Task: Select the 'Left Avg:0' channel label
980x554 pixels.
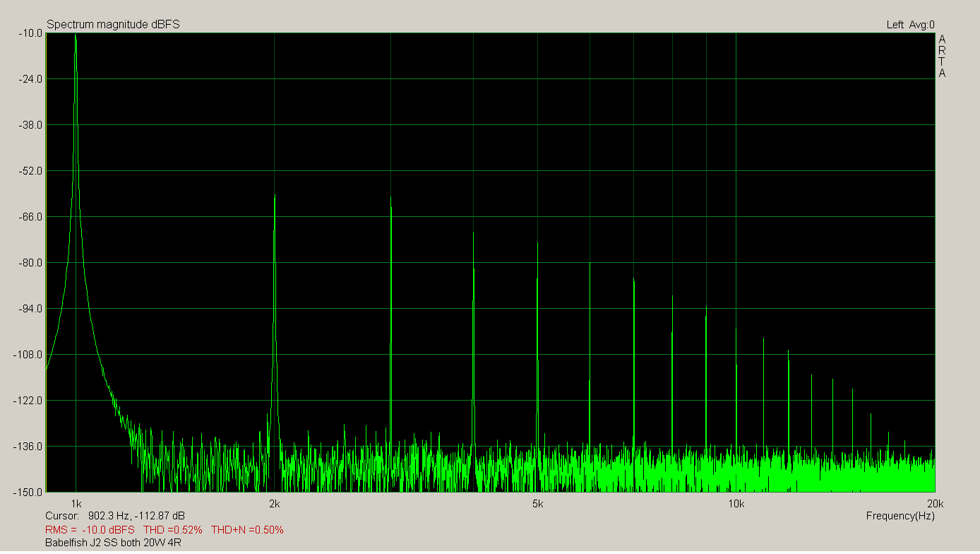Action: pos(910,25)
